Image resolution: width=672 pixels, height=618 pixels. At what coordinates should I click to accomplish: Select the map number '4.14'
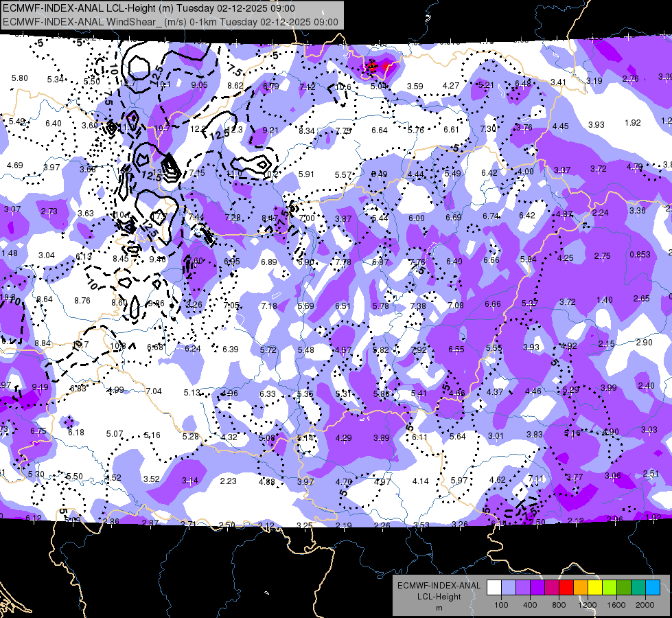420,481
